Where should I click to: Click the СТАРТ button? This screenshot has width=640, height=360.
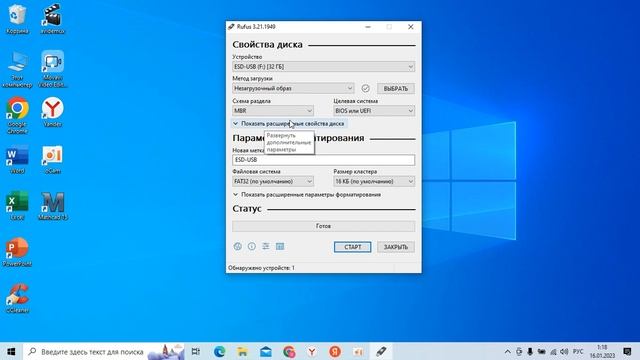click(353, 247)
